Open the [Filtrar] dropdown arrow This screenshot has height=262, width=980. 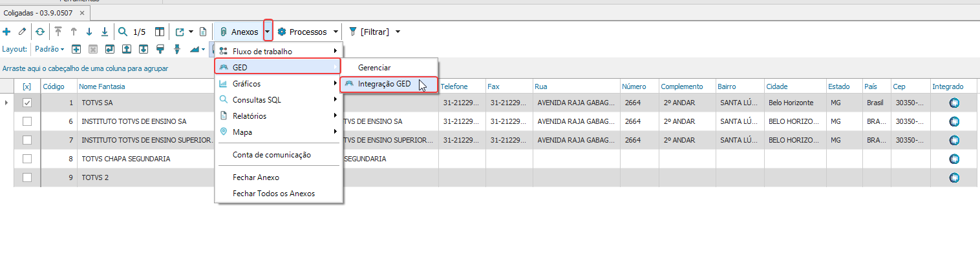click(398, 32)
